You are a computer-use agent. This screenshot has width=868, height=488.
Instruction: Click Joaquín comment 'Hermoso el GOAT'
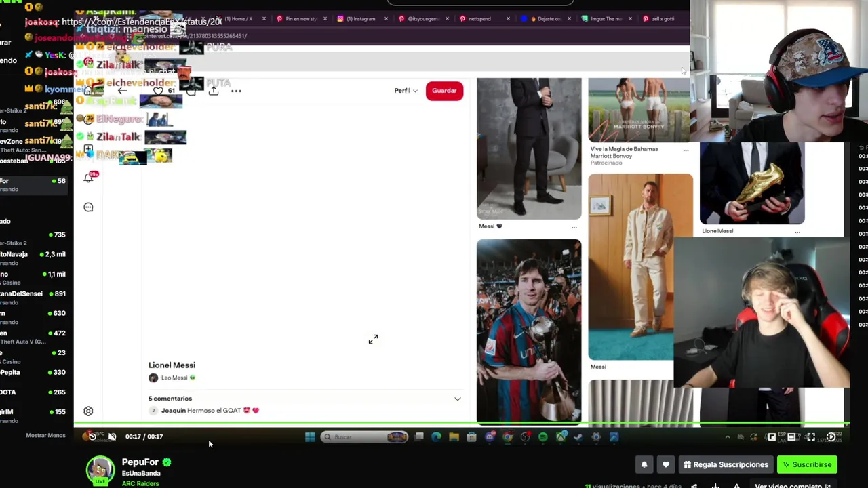coord(210,411)
